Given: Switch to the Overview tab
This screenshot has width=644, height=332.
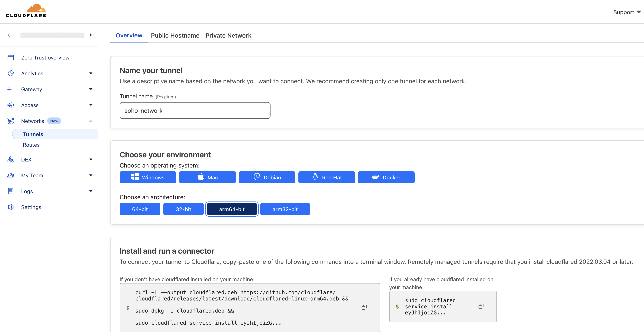Looking at the screenshot, I should click(x=129, y=35).
